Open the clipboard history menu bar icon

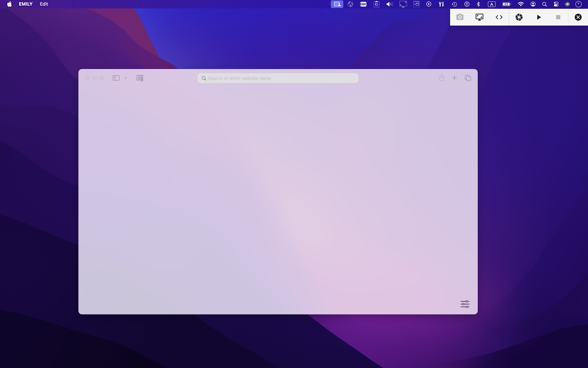coord(376,4)
